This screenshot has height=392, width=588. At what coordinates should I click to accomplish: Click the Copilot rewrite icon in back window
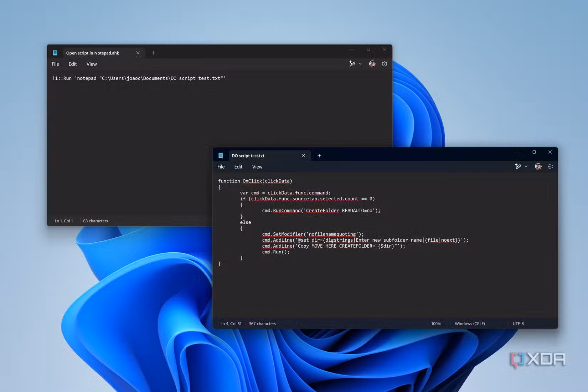click(x=352, y=64)
